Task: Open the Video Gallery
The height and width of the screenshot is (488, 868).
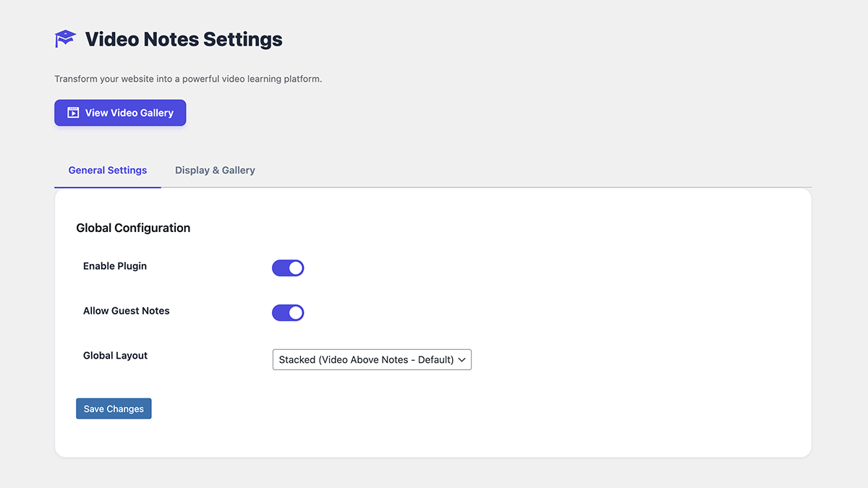Action: (120, 113)
